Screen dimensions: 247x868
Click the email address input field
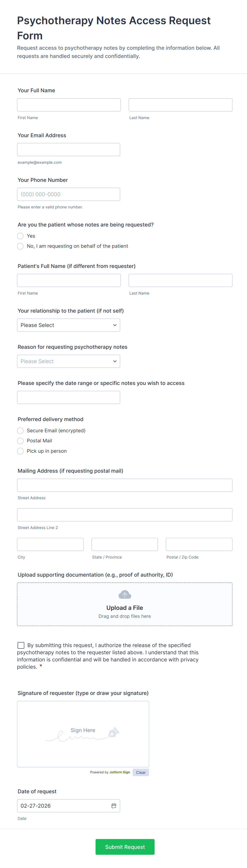(x=69, y=150)
